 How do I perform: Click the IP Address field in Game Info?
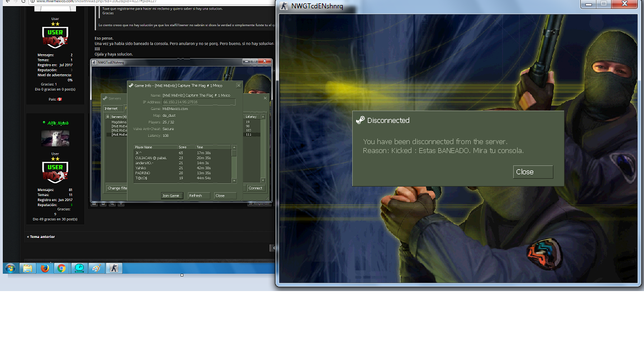click(199, 102)
